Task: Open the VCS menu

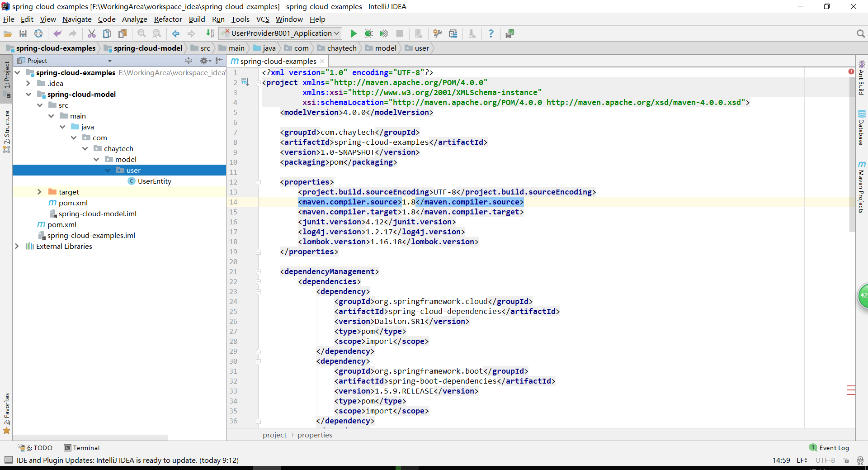Action: pyautogui.click(x=263, y=19)
